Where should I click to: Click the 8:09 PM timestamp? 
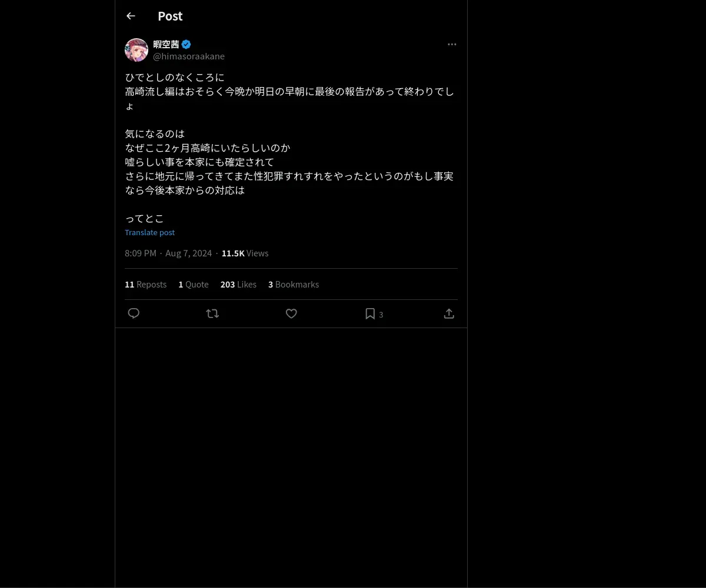point(140,253)
